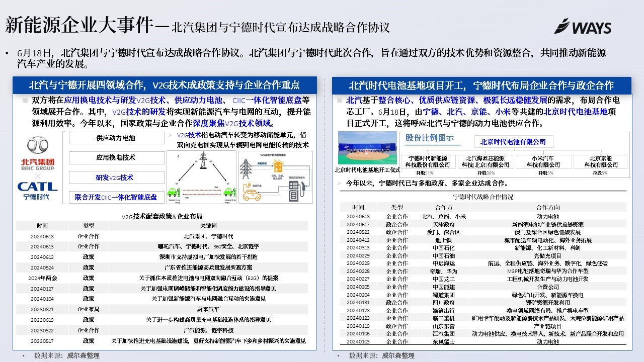This screenshot has width=644, height=362.
Task: Click the 四川政府 partner cell
Action: [443, 303]
